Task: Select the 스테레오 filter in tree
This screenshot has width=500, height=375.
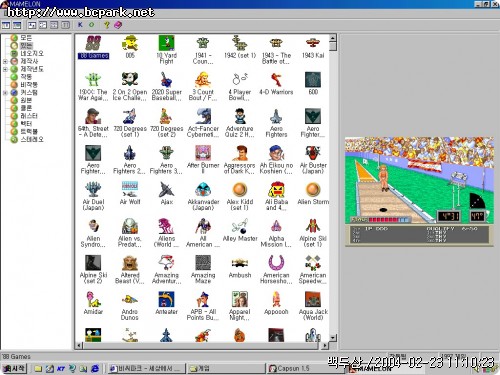Action: (32, 139)
